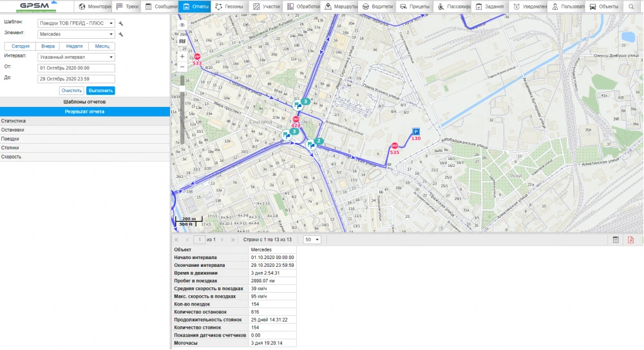Click the Маршруты tab icon
The height and width of the screenshot is (350, 644).
click(x=328, y=6)
